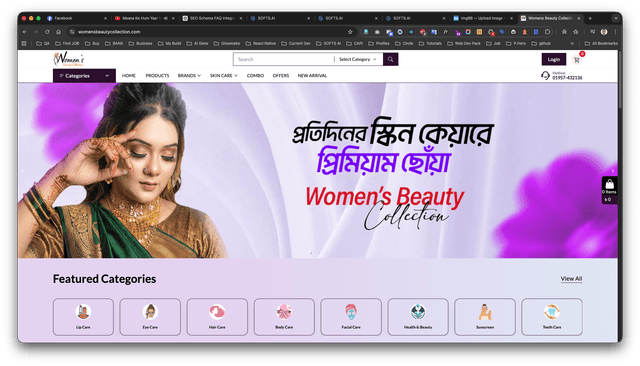Select the Body Care category card
640x366 pixels.
pos(284,317)
